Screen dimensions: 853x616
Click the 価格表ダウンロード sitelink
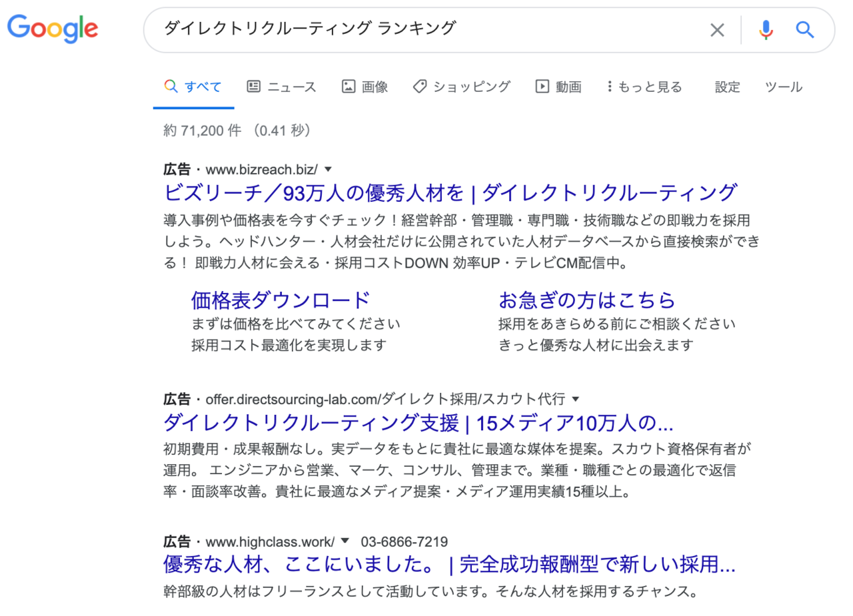[x=280, y=300]
